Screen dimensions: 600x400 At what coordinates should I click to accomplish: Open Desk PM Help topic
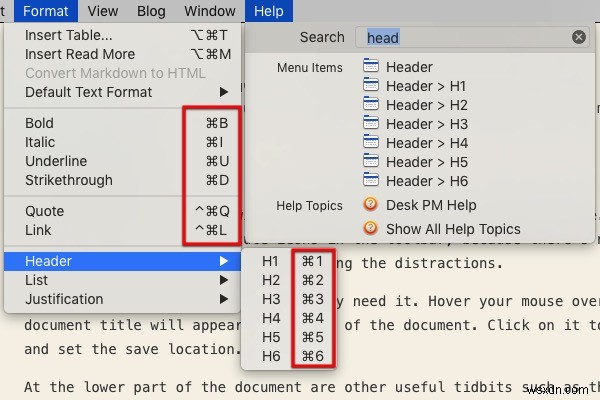click(431, 206)
